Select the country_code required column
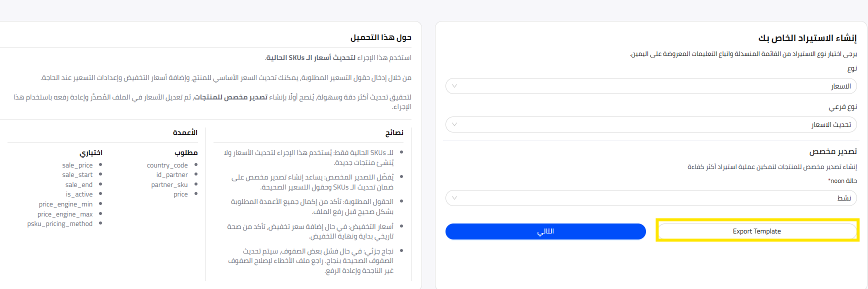This screenshot has width=868, height=289. click(x=167, y=165)
